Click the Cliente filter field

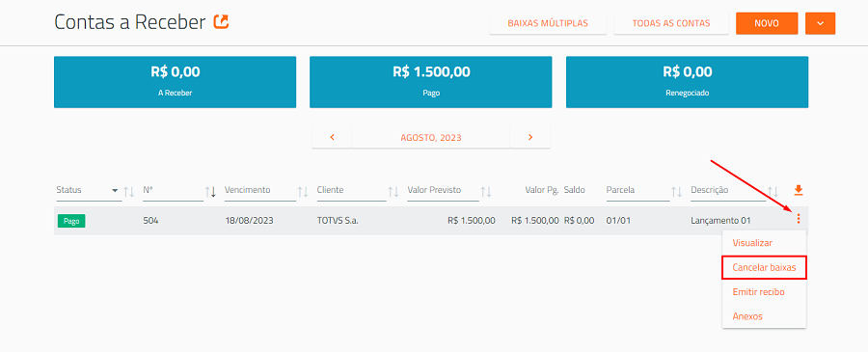pyautogui.click(x=351, y=190)
